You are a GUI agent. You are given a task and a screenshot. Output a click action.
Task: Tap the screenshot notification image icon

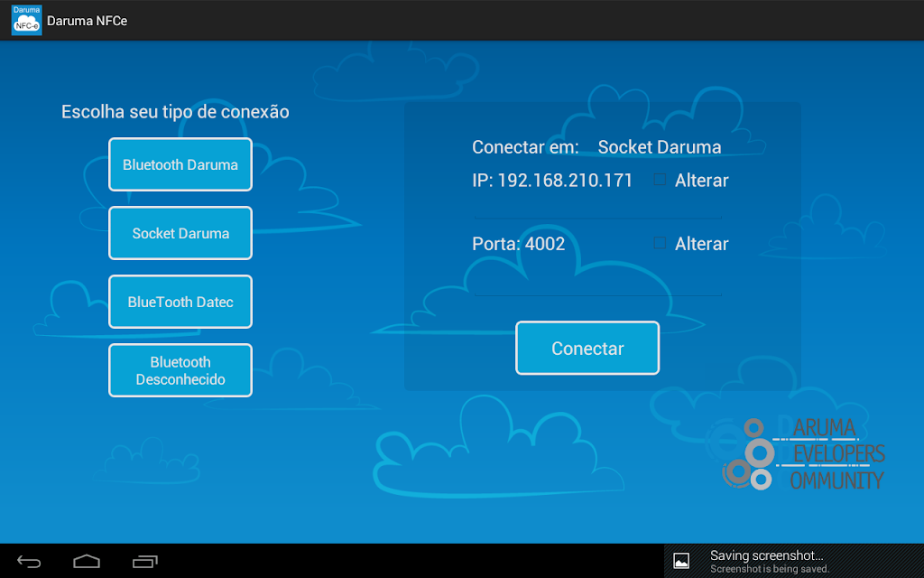(x=681, y=561)
